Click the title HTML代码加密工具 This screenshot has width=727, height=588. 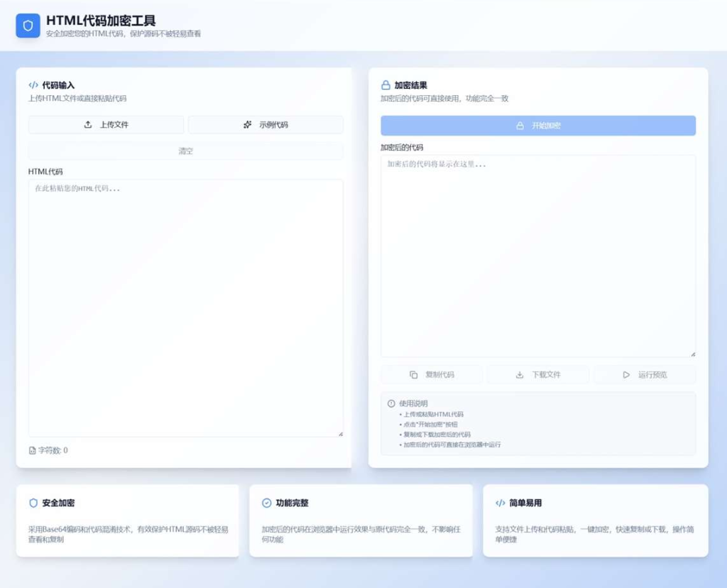[101, 21]
